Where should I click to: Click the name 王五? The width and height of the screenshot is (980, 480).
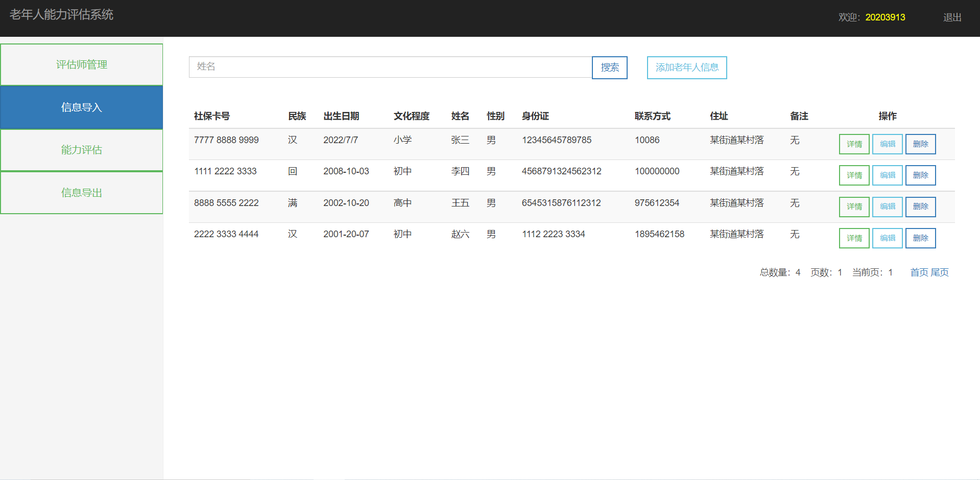coord(460,203)
